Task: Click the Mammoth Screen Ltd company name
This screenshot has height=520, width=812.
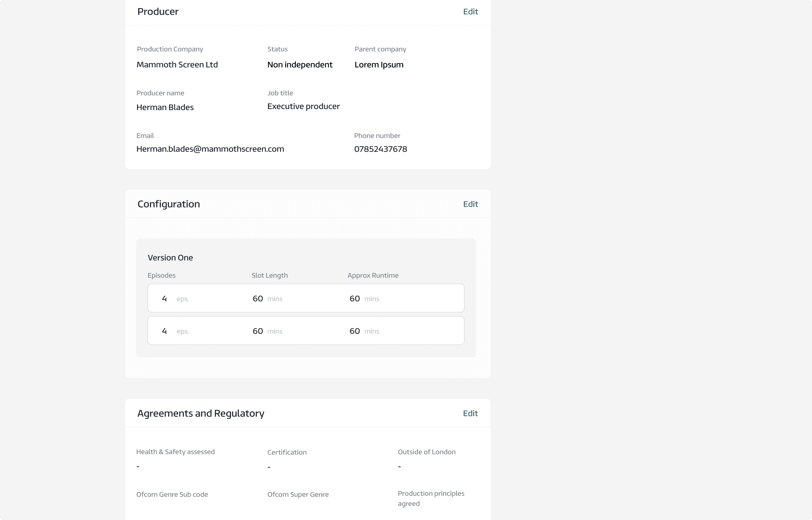Action: coord(177,64)
